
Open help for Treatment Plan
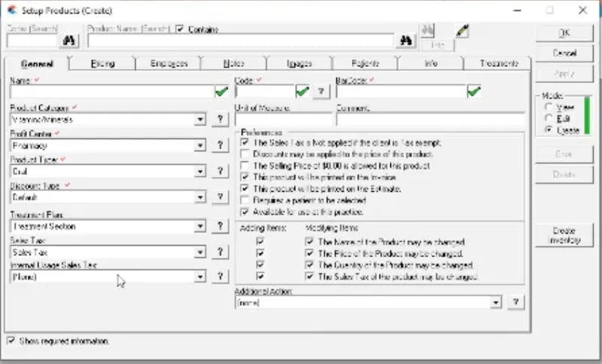pyautogui.click(x=220, y=226)
